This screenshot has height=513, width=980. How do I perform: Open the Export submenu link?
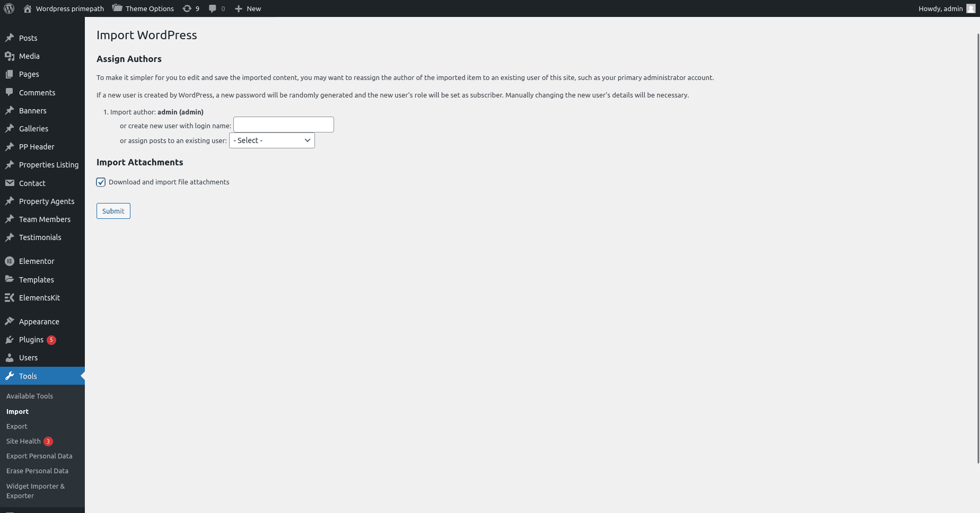click(17, 426)
